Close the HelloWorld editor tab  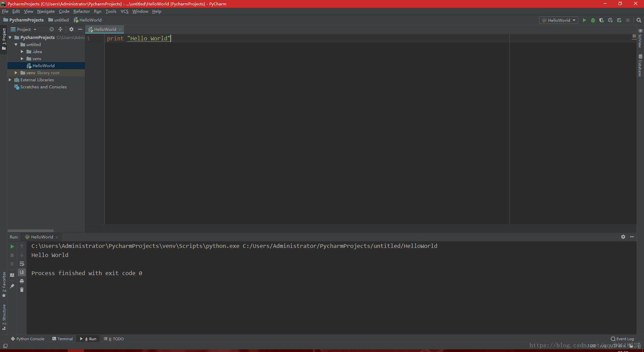(x=120, y=30)
